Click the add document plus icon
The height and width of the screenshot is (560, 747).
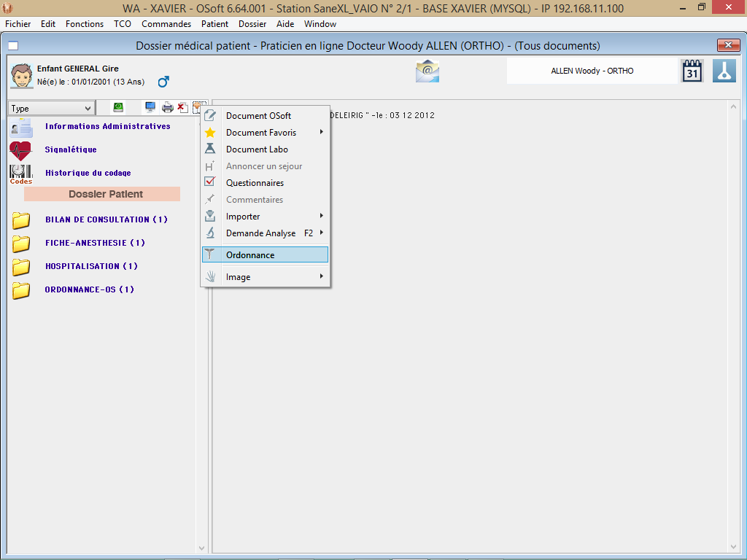click(198, 108)
